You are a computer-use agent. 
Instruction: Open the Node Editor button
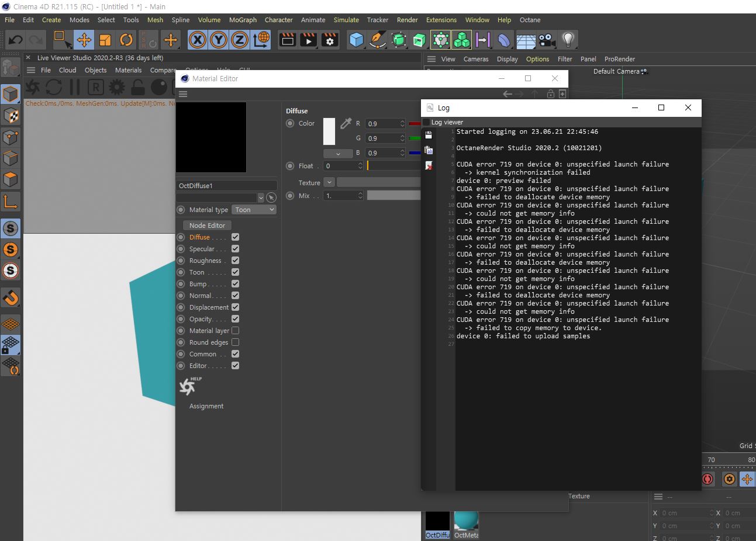pos(207,226)
